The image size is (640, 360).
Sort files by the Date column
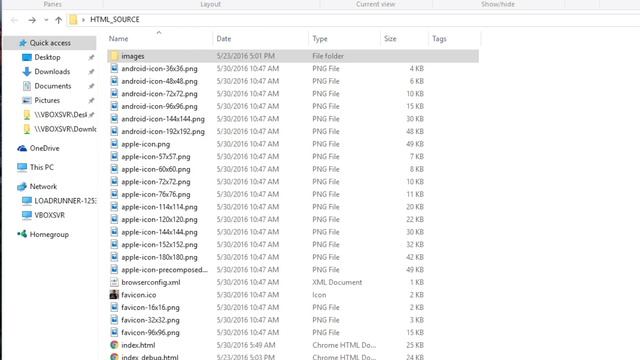224,39
